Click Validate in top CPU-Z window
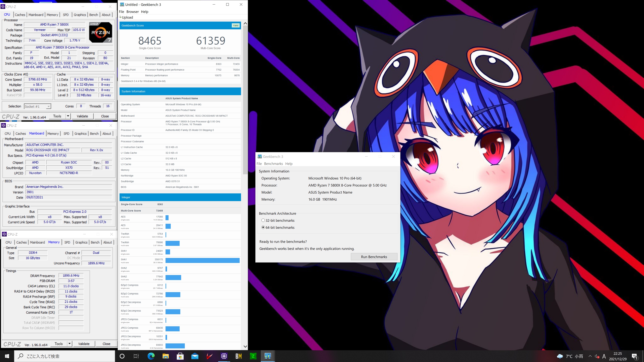This screenshot has height=362, width=644. click(82, 116)
